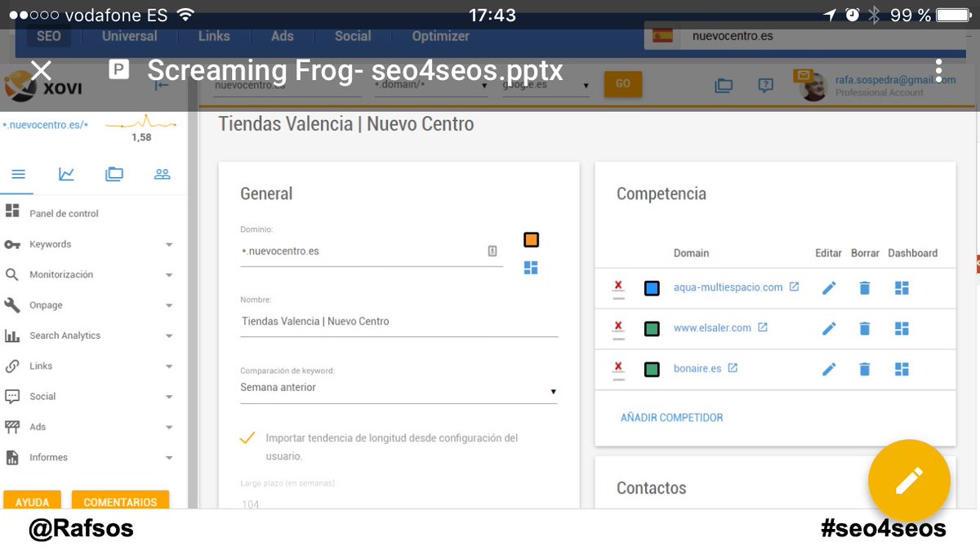The image size is (980, 551).
Task: Open the google.es search engine dropdown
Action: coord(546,85)
